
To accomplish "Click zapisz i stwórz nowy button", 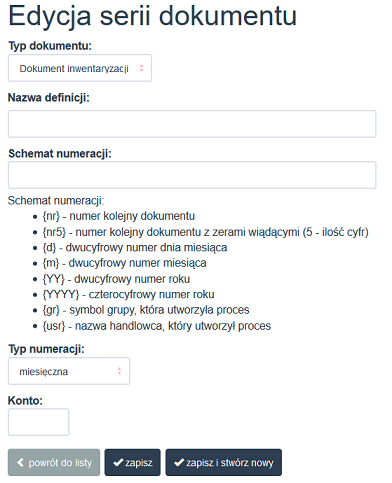I will (224, 462).
